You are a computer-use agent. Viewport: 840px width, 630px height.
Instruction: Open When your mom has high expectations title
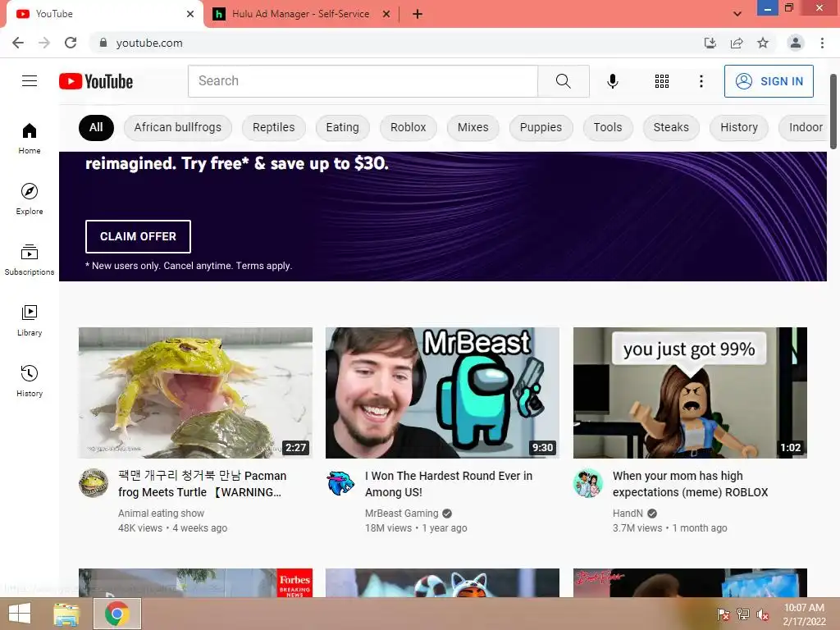pos(690,484)
